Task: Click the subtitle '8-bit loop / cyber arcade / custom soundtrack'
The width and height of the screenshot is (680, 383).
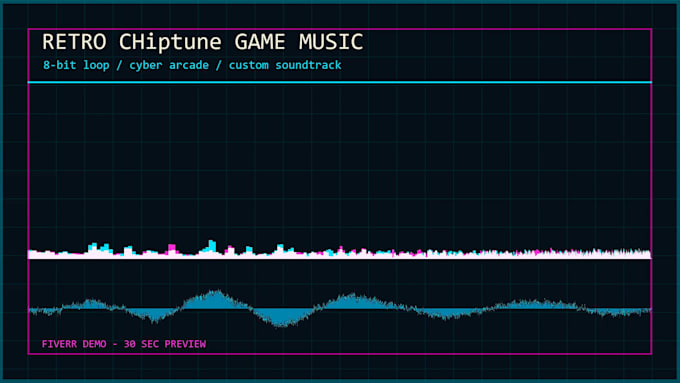Action: point(192,65)
